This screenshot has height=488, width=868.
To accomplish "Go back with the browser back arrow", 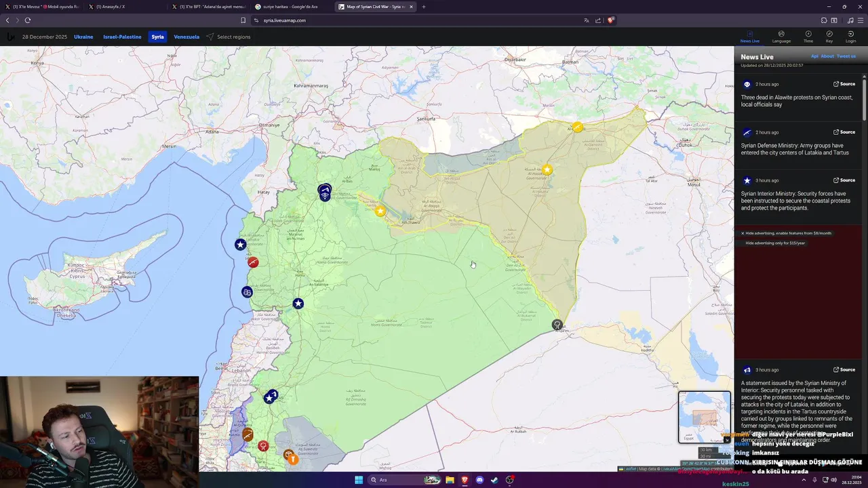I will (7, 20).
